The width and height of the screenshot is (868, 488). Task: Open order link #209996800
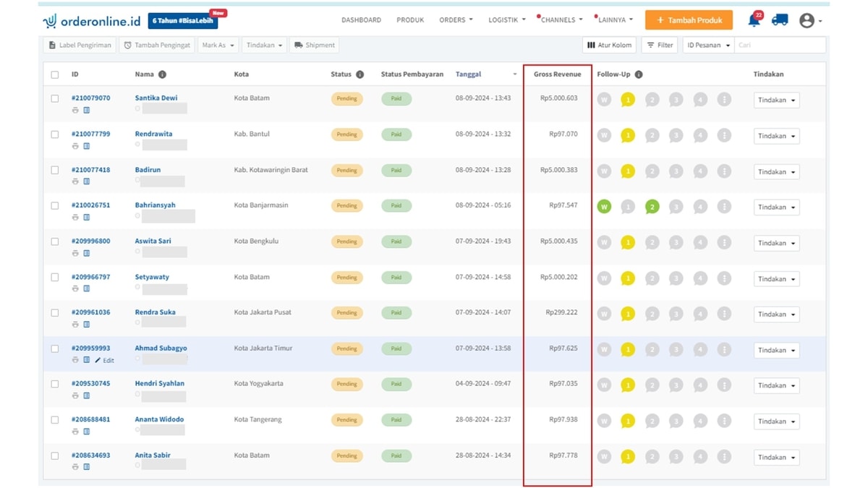(x=91, y=241)
